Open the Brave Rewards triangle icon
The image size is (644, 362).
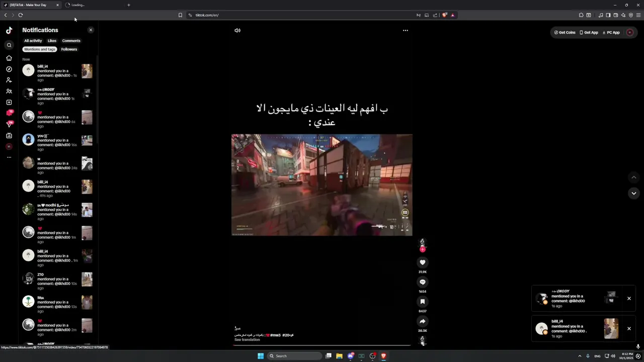tap(452, 15)
